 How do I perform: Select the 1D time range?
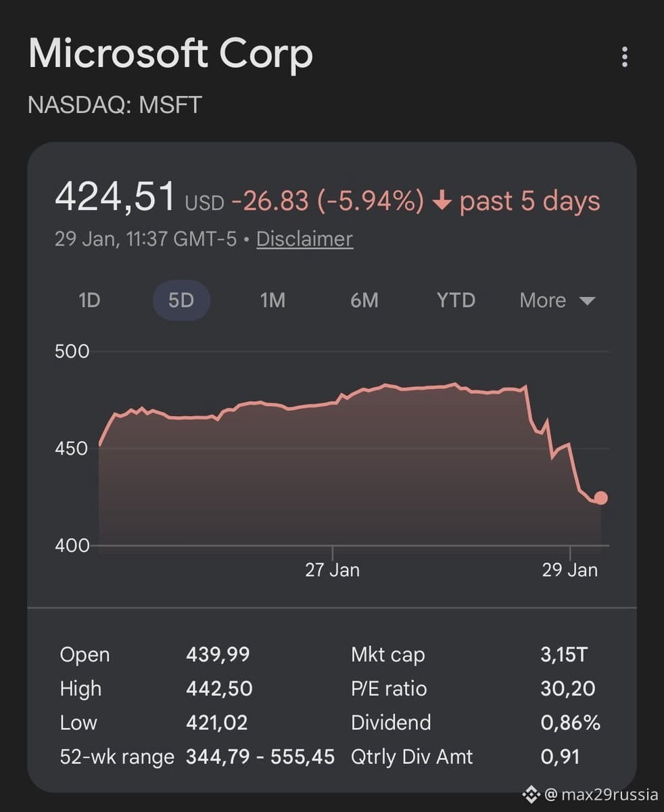pos(89,300)
